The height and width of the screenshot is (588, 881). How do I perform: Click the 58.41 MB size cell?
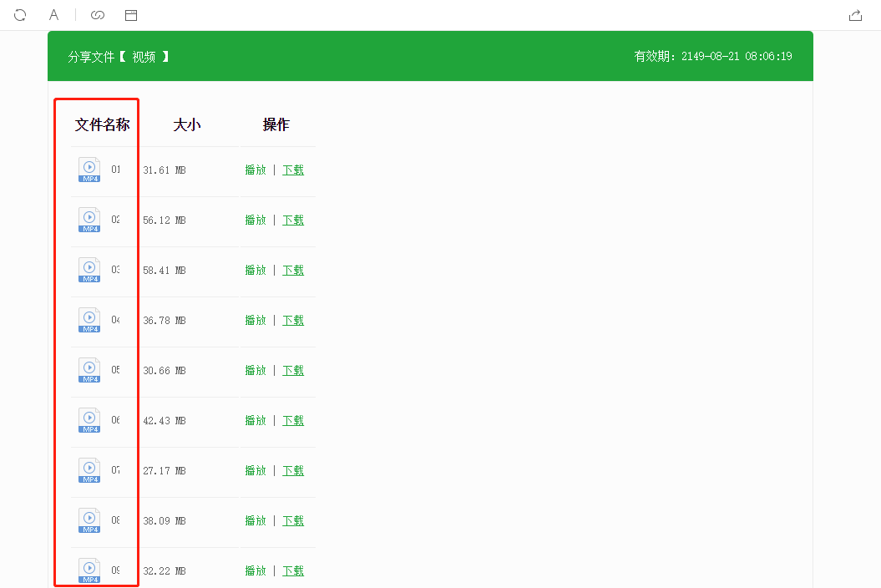[164, 270]
